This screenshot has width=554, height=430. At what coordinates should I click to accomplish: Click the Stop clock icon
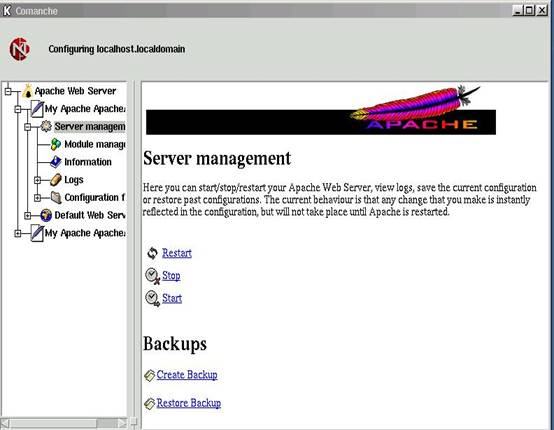click(x=152, y=276)
